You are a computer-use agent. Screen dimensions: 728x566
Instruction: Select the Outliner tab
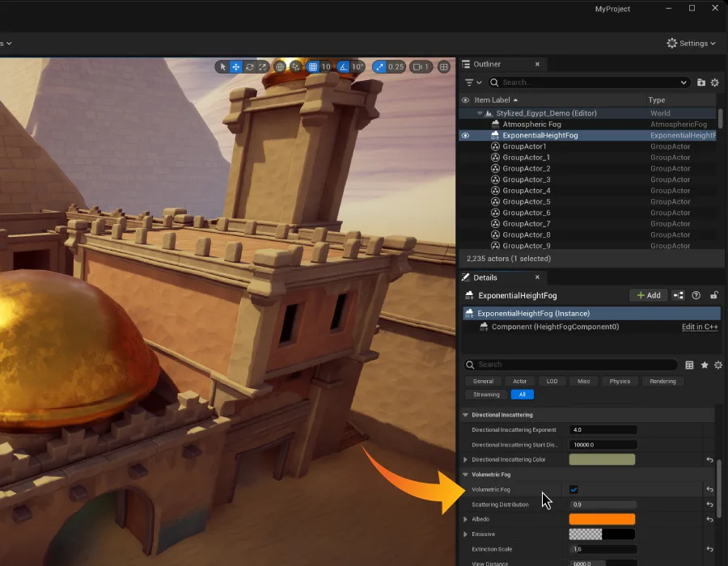click(x=487, y=64)
